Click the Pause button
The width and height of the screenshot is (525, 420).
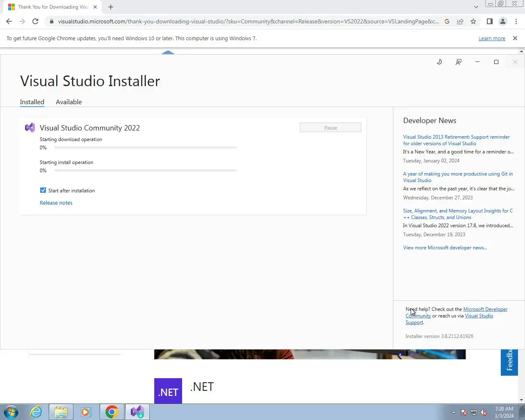tap(331, 128)
